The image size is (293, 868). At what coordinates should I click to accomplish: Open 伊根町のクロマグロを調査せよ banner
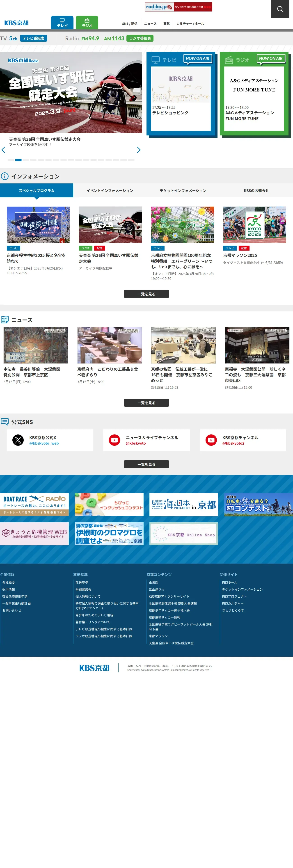tap(109, 534)
